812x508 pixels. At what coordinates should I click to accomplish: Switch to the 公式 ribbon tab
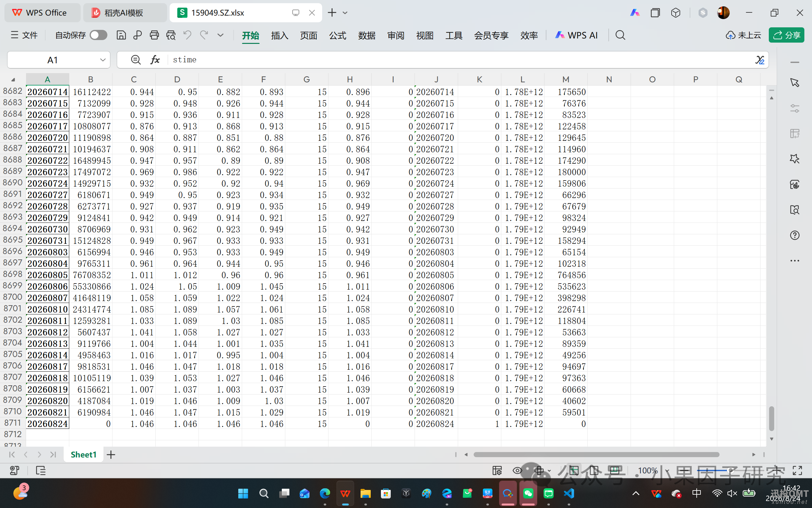[x=338, y=35]
